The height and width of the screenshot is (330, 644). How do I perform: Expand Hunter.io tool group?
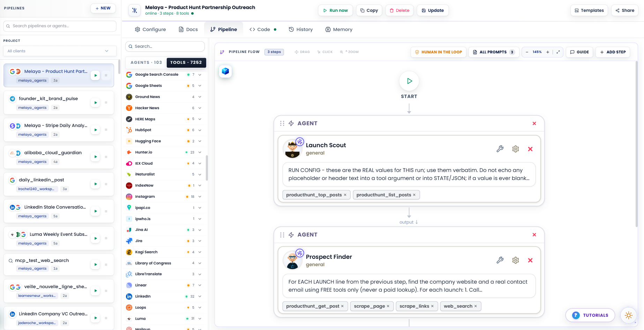[200, 152]
